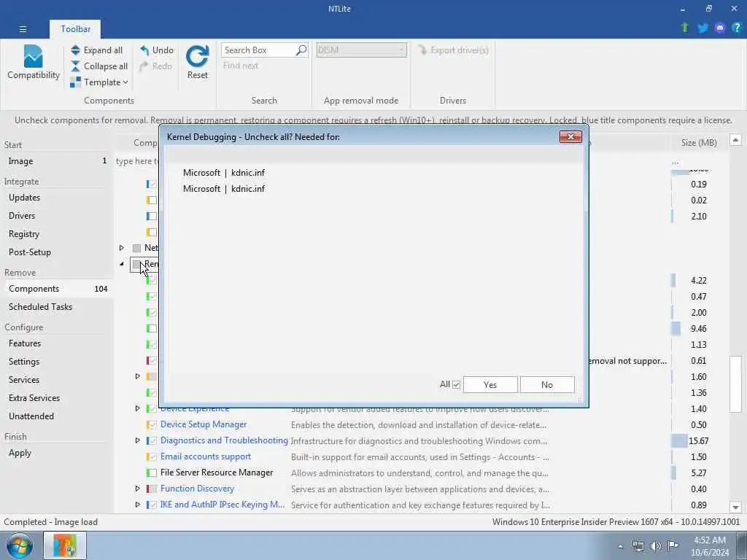Click Export driver(s)
This screenshot has width=747, height=560.
(453, 50)
